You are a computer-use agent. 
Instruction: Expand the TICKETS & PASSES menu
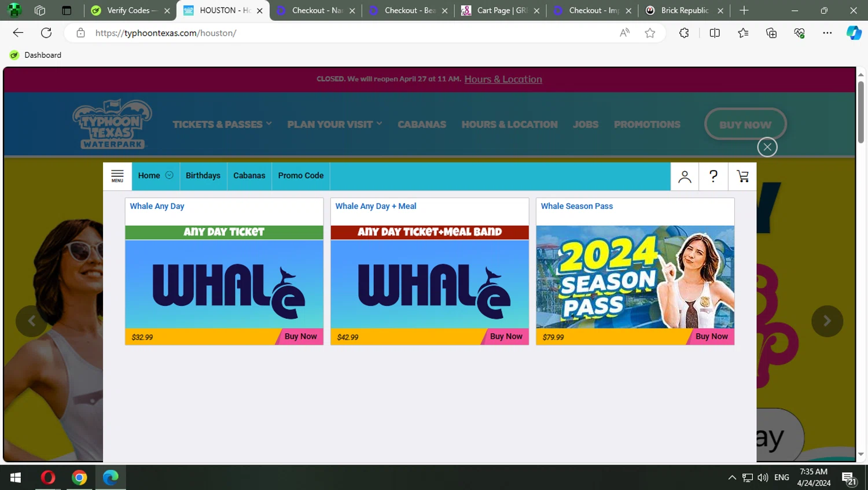click(x=222, y=124)
